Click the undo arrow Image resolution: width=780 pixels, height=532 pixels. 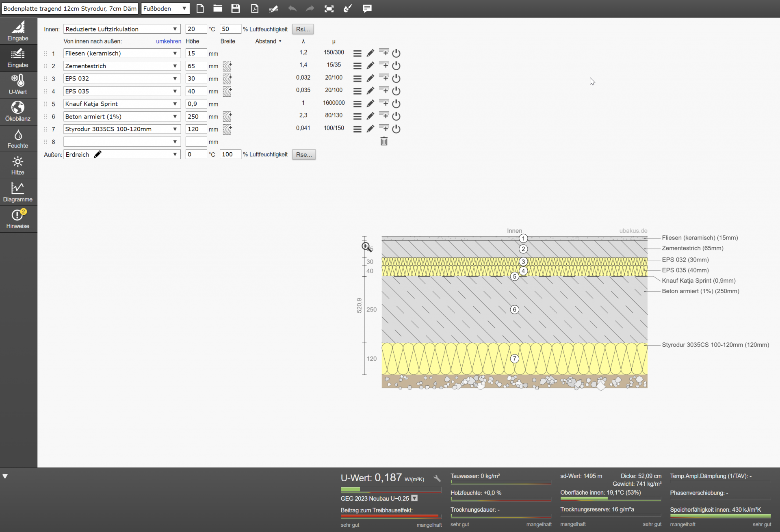point(292,9)
